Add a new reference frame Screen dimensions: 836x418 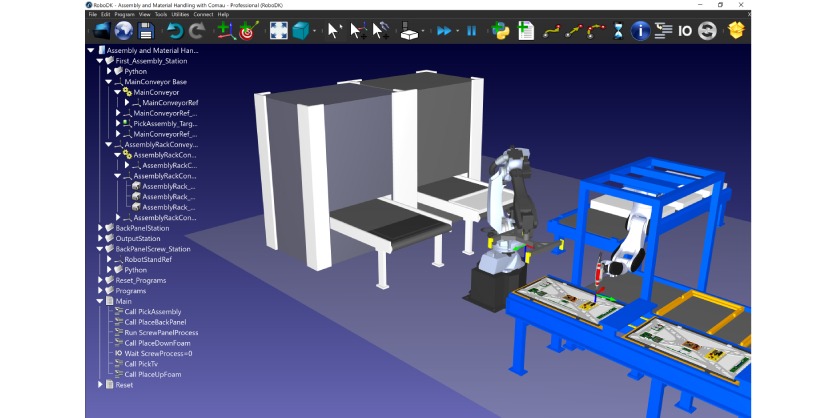(226, 31)
